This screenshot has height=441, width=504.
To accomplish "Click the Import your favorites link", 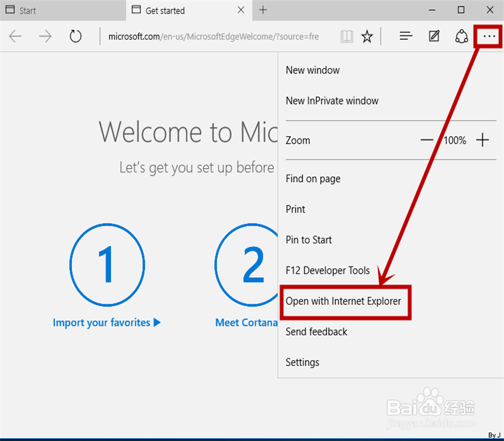I will 106,323.
